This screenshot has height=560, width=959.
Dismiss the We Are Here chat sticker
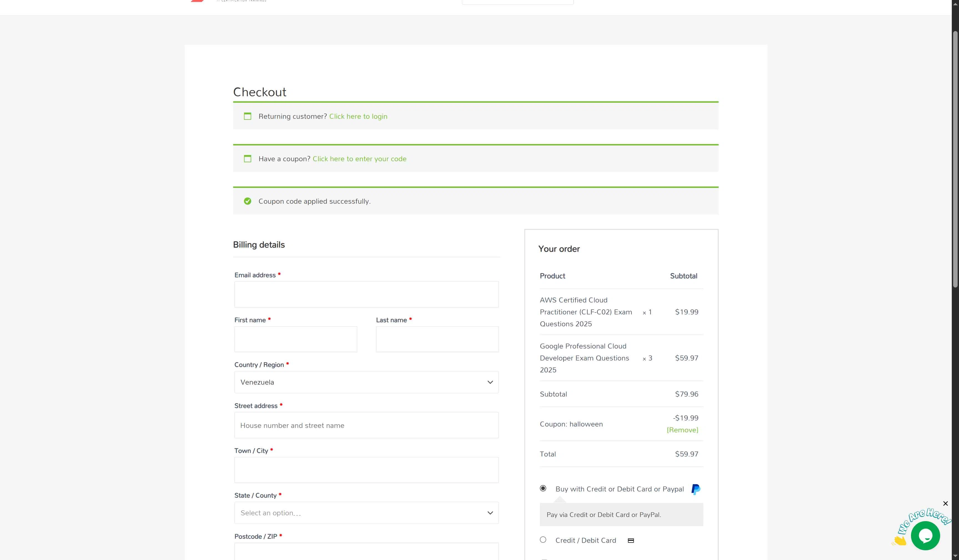tap(946, 503)
